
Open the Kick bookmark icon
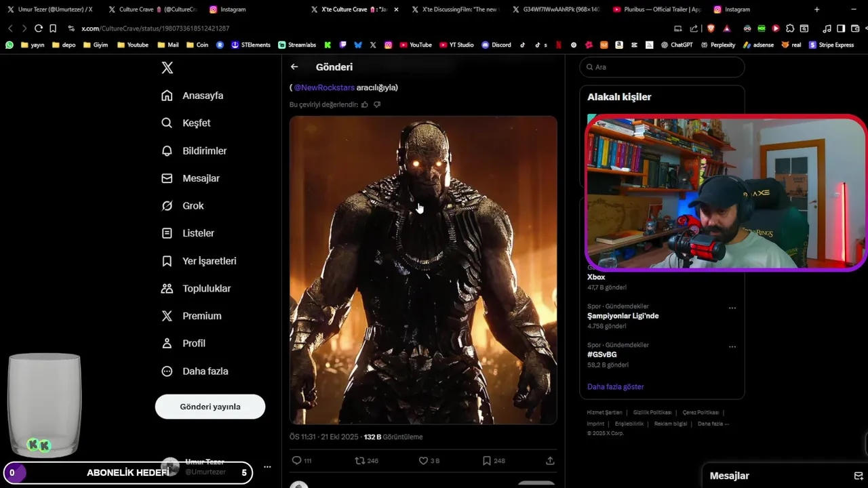pos(328,45)
